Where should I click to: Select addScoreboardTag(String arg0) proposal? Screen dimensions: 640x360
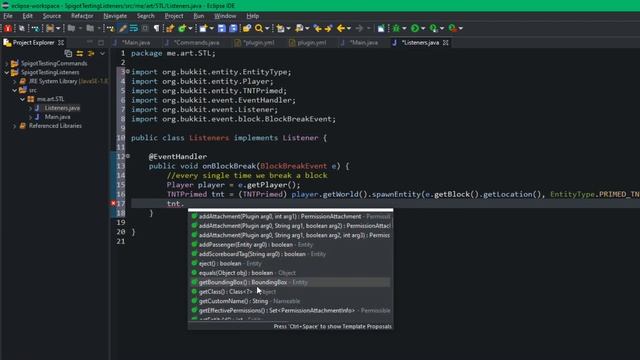point(290,254)
